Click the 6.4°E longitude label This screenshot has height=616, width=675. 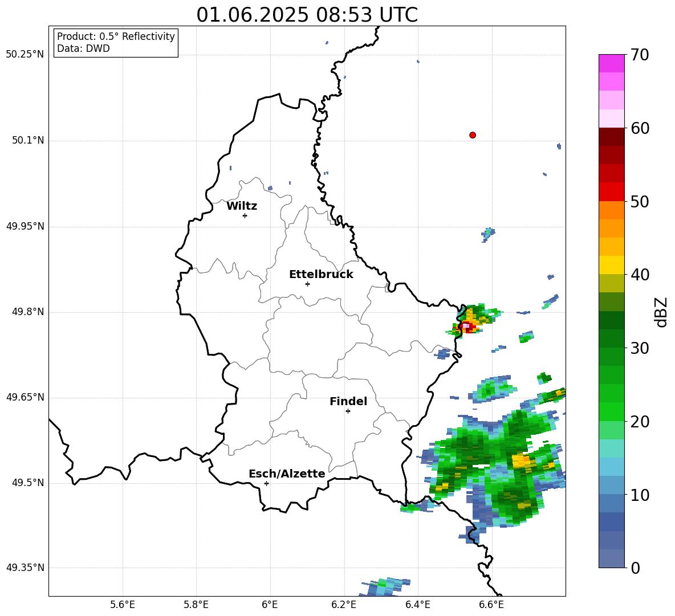click(417, 605)
